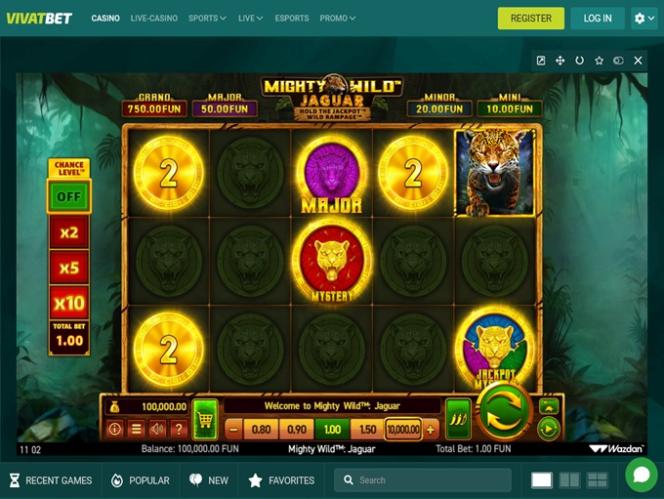Open the game info icon

coord(114,429)
